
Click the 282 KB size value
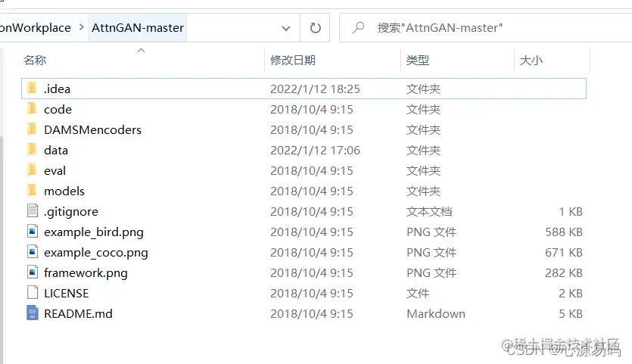pyautogui.click(x=563, y=273)
